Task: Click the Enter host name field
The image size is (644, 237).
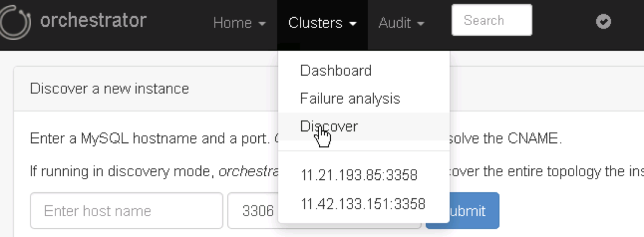Action: pyautogui.click(x=126, y=211)
